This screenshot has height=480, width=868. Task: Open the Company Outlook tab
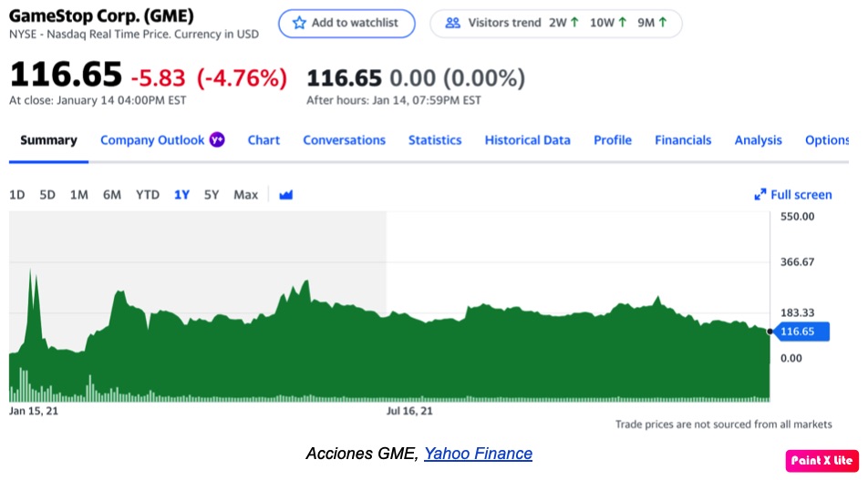click(152, 140)
